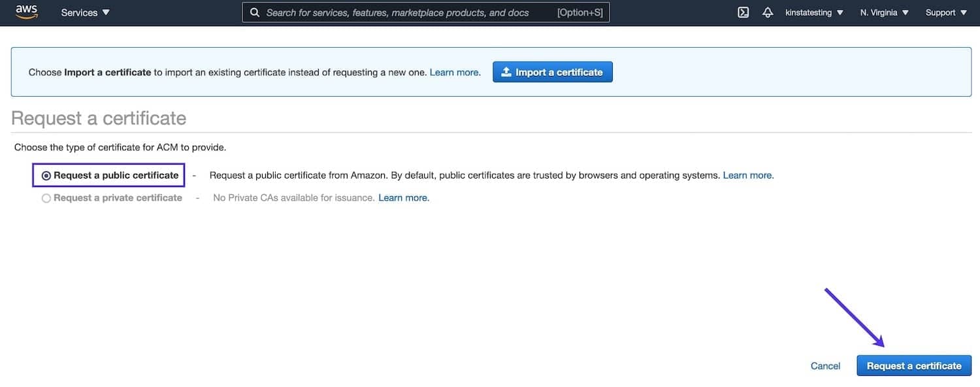Viewport: 980px width, 387px height.
Task: Click the AWS logo to go home
Action: point(26,11)
